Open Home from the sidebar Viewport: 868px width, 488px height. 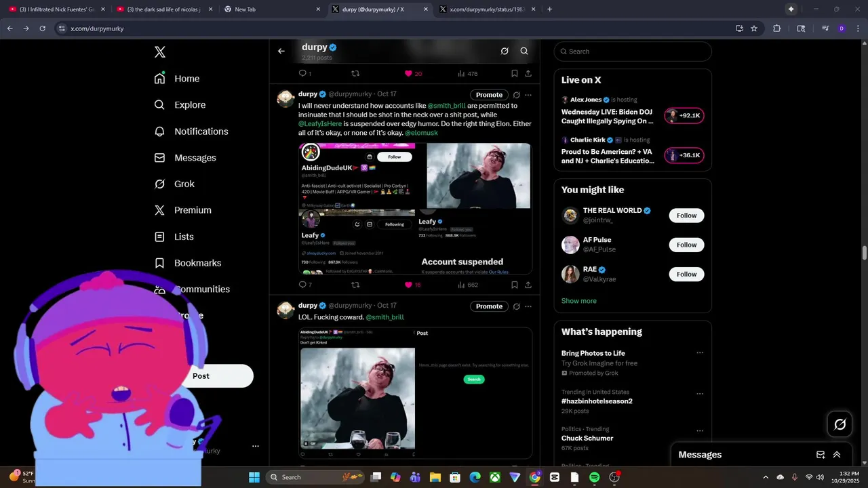pyautogui.click(x=177, y=79)
